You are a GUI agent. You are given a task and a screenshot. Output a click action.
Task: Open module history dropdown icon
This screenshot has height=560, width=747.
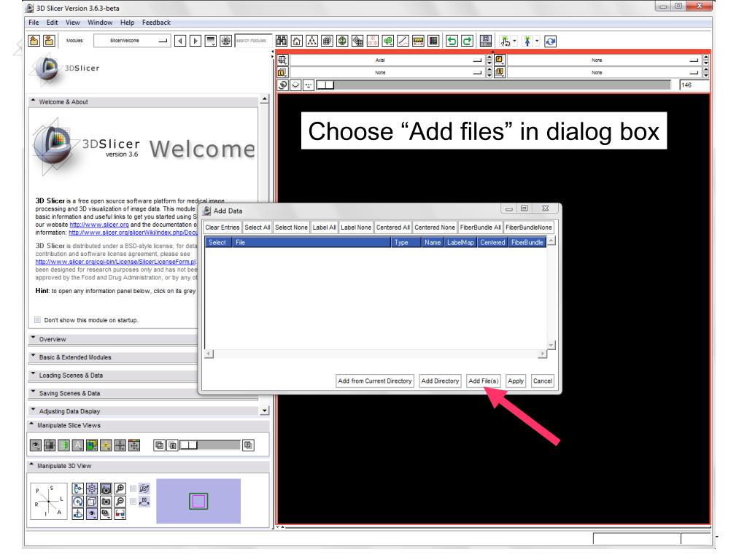[211, 41]
